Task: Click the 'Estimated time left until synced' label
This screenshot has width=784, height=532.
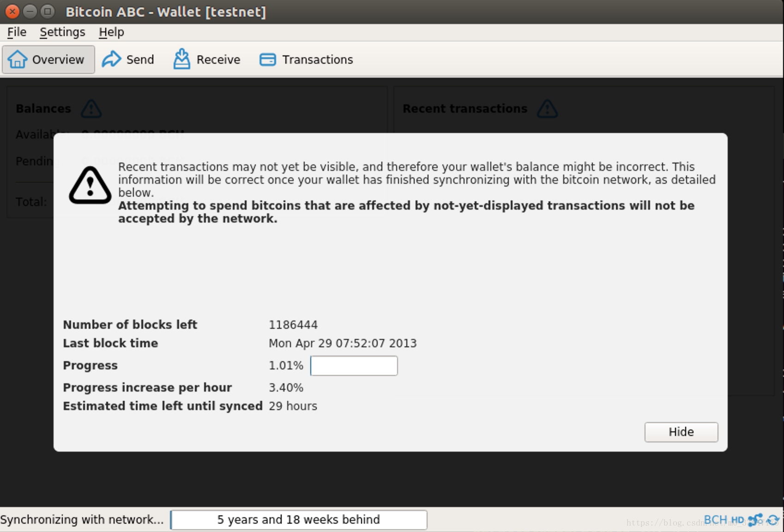Action: 163,406
